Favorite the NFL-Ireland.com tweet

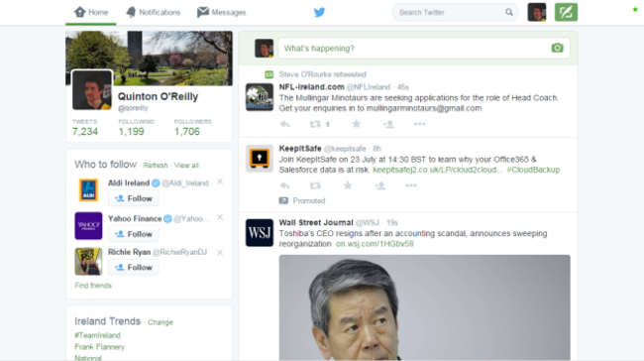(x=356, y=124)
